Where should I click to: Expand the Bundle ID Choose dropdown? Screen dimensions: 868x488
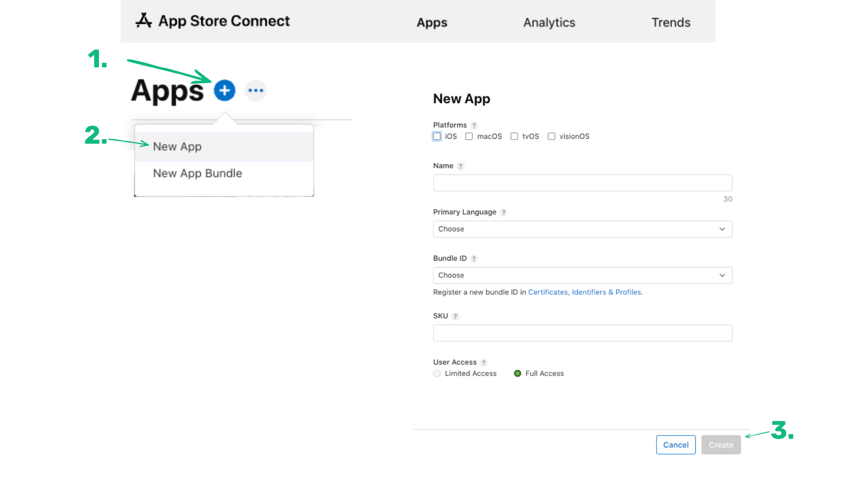(x=582, y=275)
